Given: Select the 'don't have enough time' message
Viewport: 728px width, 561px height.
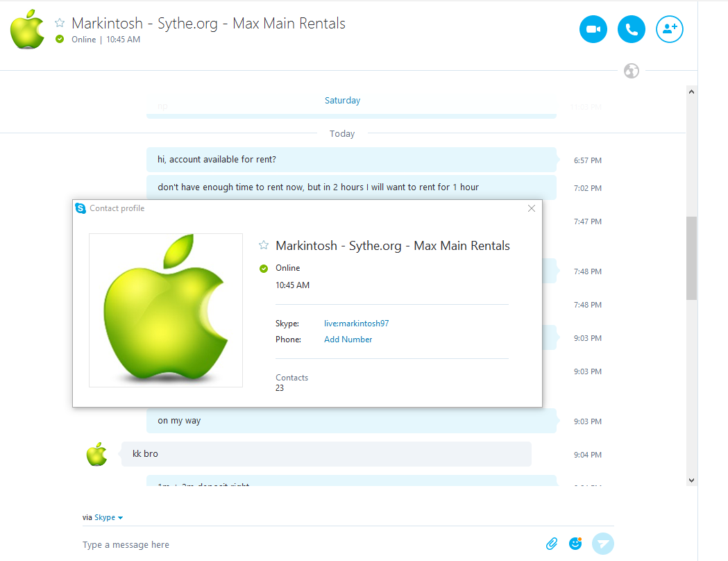Looking at the screenshot, I should 351,187.
